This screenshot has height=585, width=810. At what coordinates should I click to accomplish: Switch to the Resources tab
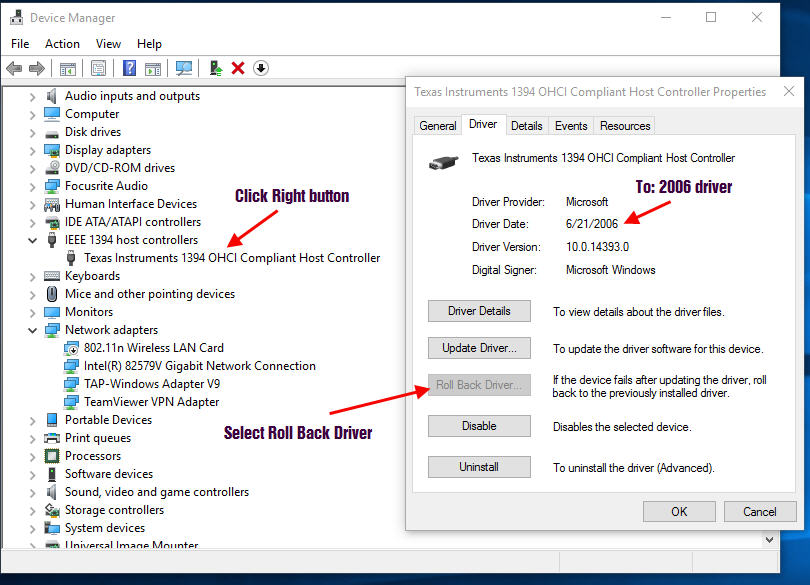pos(625,126)
